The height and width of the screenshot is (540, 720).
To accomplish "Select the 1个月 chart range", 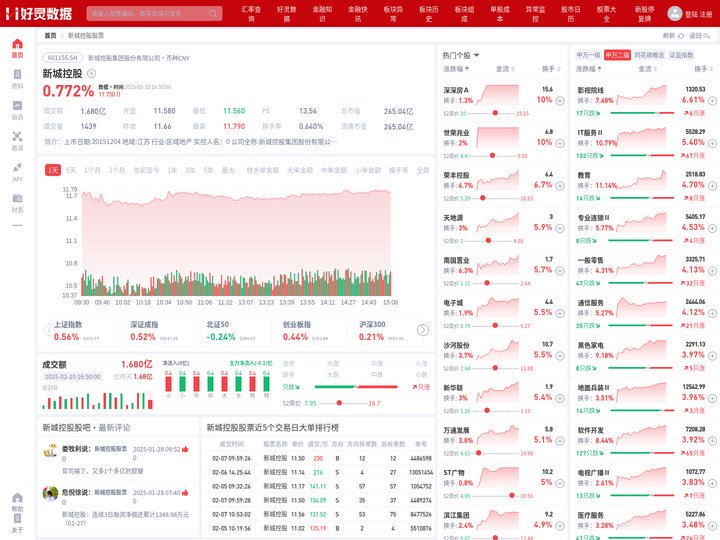I will click(92, 170).
